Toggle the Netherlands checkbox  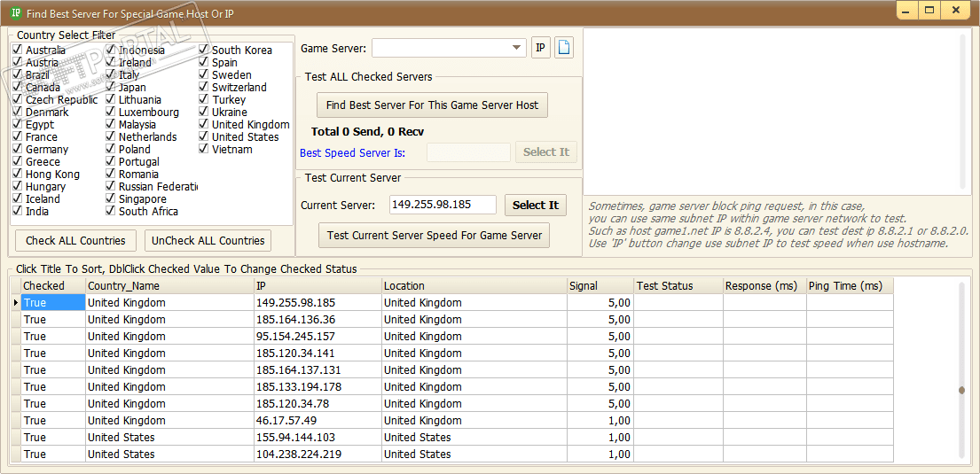pyautogui.click(x=111, y=136)
